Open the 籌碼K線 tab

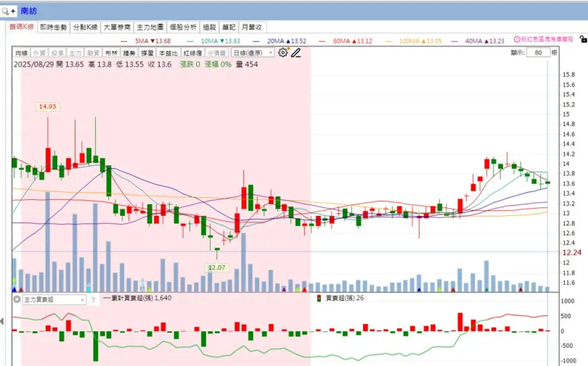[x=21, y=27]
